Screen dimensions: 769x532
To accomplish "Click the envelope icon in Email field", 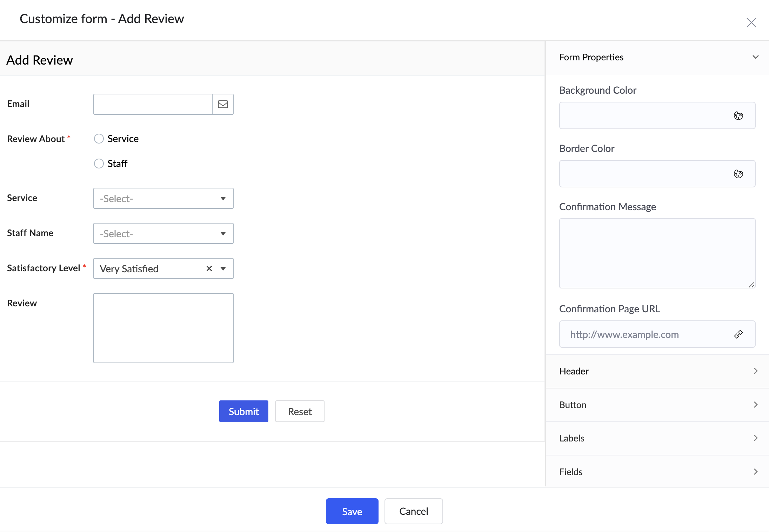I will pos(223,104).
